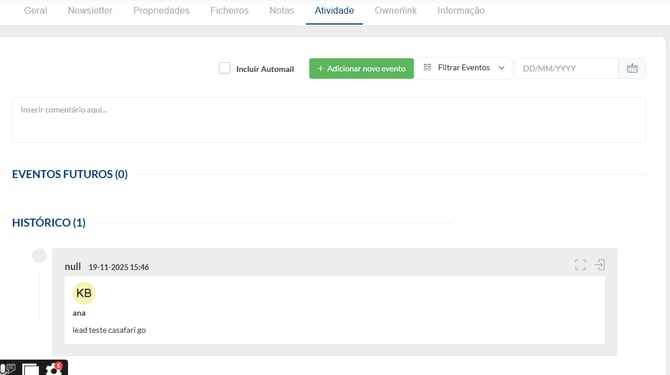Click the Incluir Automail label

tap(265, 69)
